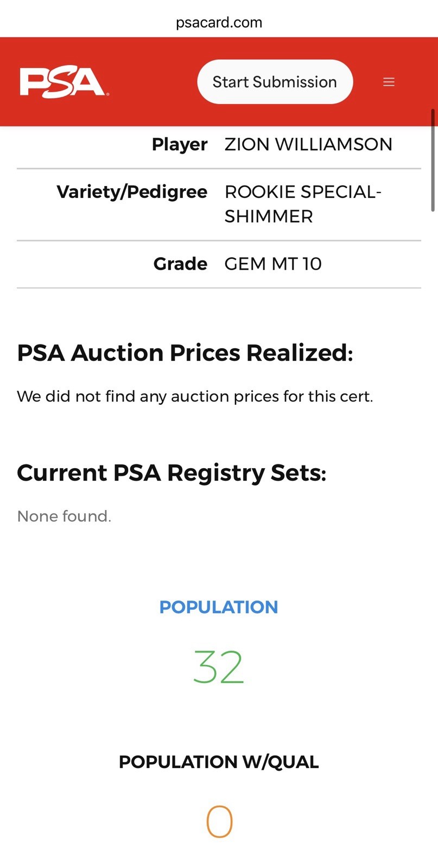Click the Current PSA Registry Sets heading
The height and width of the screenshot is (868, 438).
tap(172, 473)
